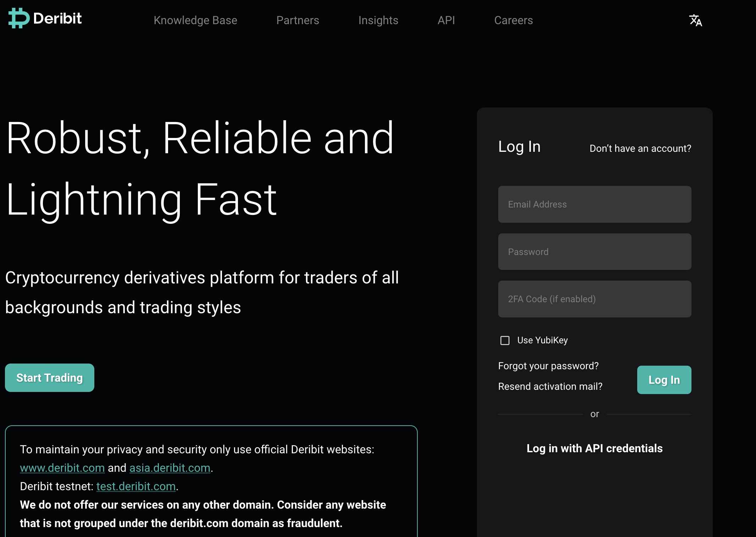Focus the Password field

click(595, 251)
